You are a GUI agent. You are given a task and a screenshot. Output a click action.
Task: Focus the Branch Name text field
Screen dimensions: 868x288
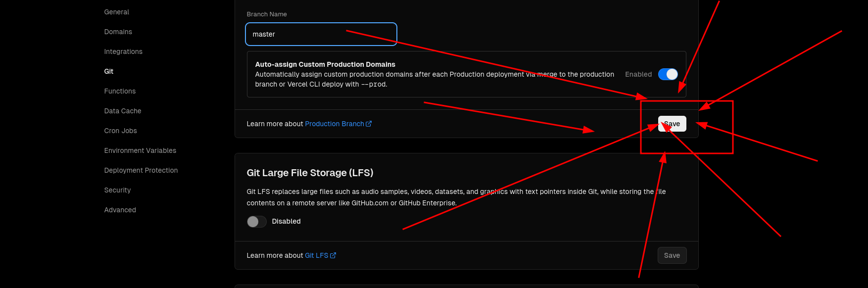click(x=321, y=34)
